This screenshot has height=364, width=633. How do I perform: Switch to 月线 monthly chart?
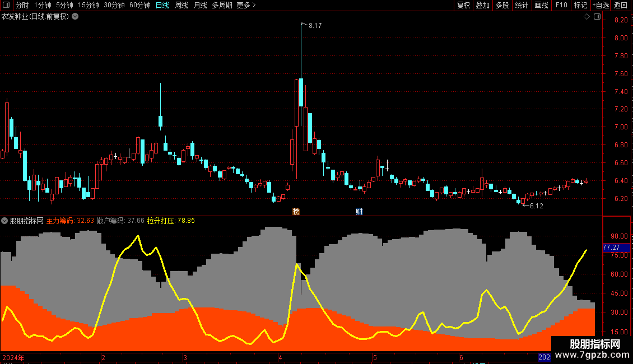coord(200,5)
